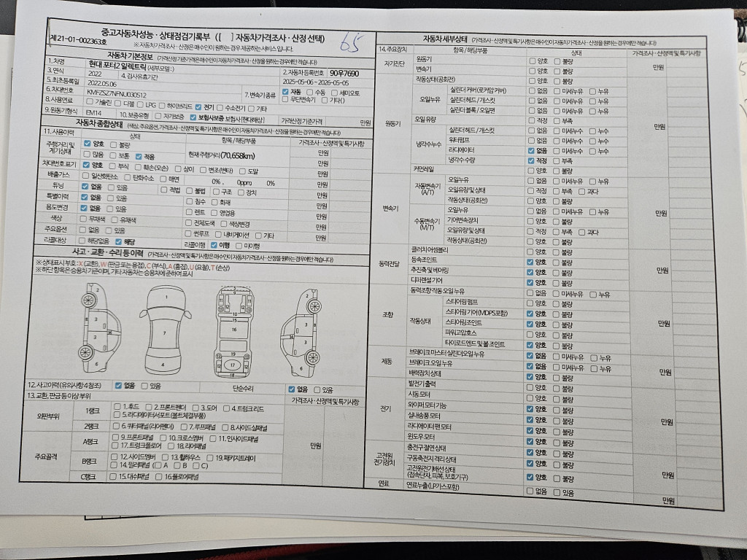The width and height of the screenshot is (747, 560).
Task: Click the vehicle registration number 90우7690
Action: [x=344, y=74]
